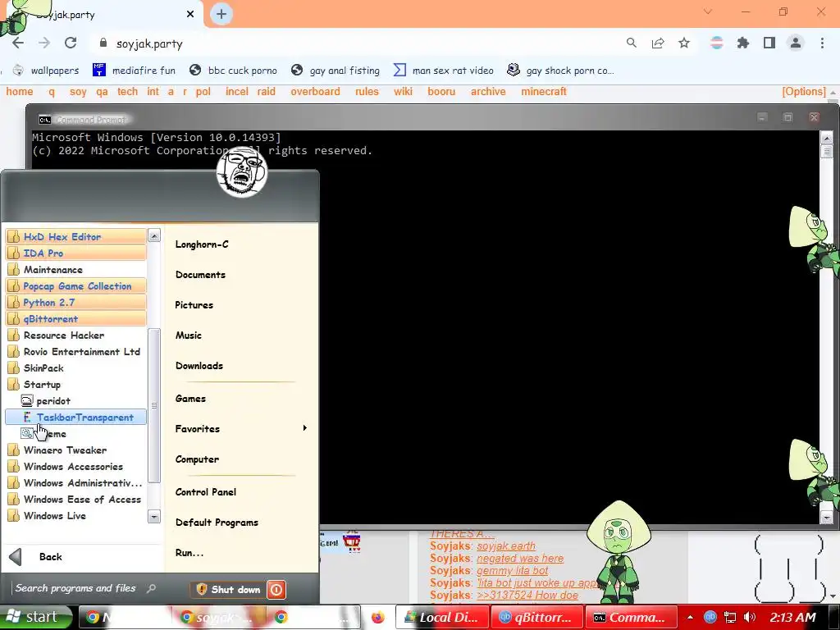The image size is (840, 630).
Task: Expand the Rovio Entertainment Ltd folder
Action: [76, 351]
